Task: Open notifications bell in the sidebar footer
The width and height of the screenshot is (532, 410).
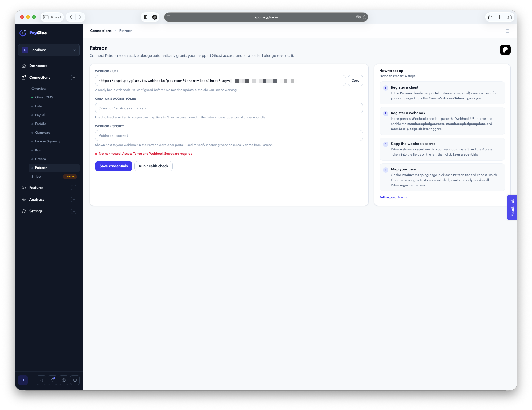Action: pos(53,380)
